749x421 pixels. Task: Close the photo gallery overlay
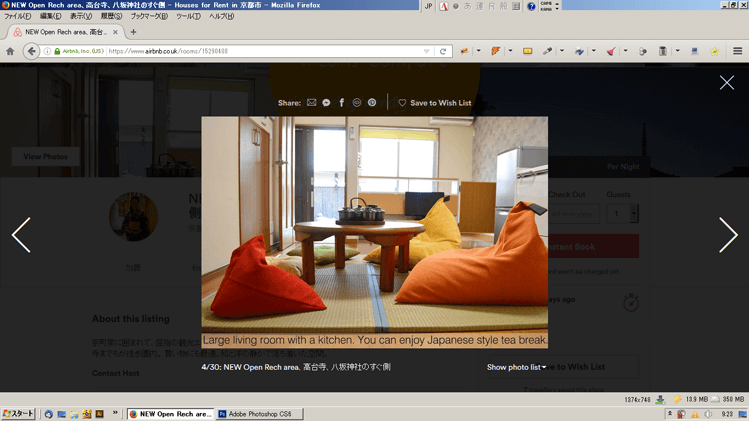point(727,82)
